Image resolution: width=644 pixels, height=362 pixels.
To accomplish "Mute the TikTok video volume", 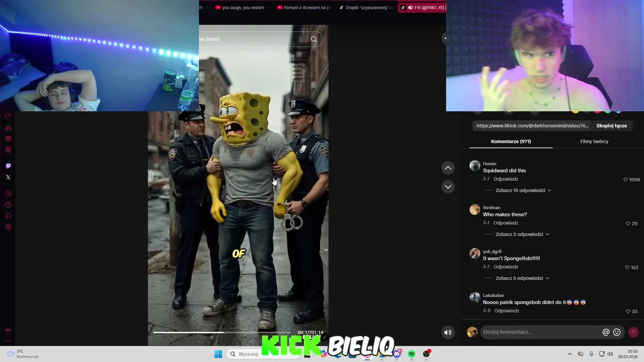I will click(448, 332).
